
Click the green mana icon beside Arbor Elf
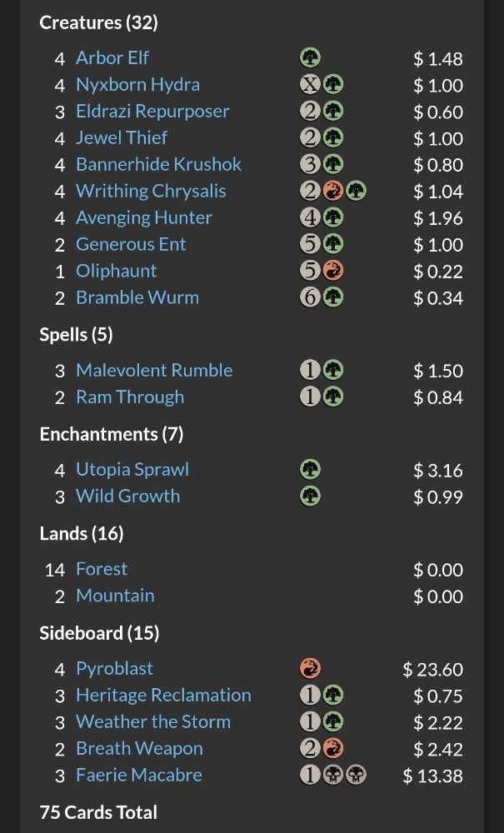(310, 58)
